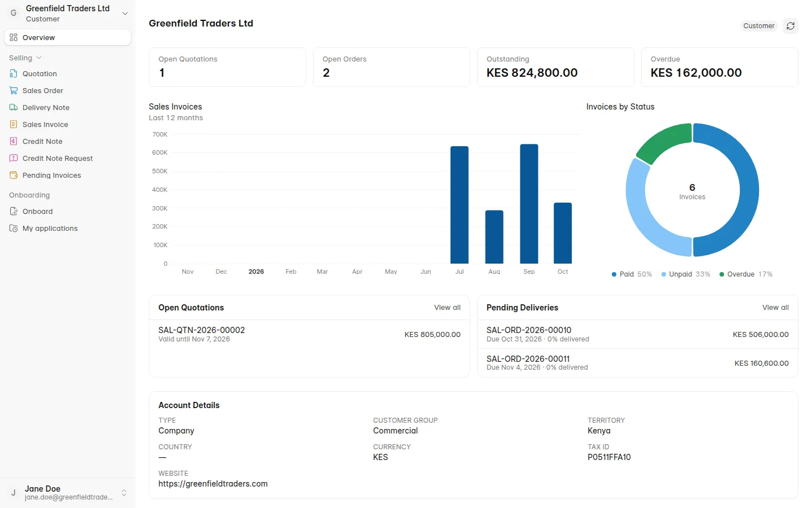Click the Overdue KES 162,000.00 card
812x508 pixels.
click(720, 67)
